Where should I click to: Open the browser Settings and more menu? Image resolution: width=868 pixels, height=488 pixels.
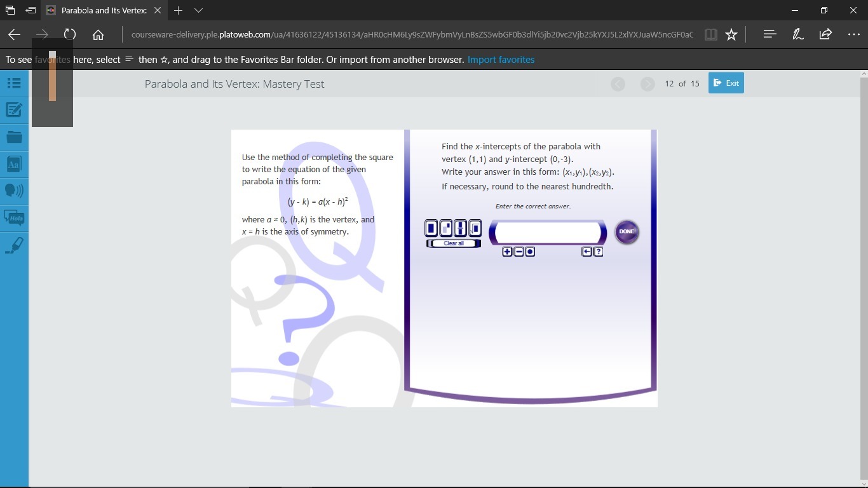click(853, 34)
